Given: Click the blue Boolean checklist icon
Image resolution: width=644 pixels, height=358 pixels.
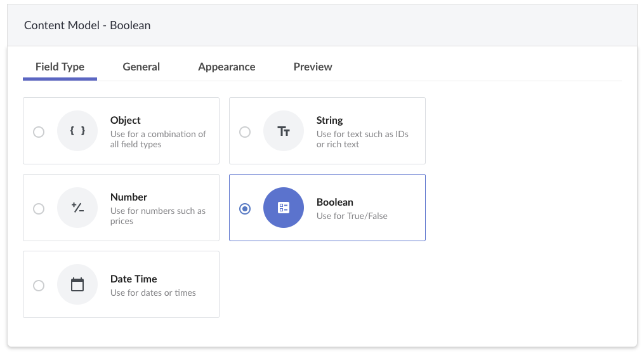Looking at the screenshot, I should point(284,208).
